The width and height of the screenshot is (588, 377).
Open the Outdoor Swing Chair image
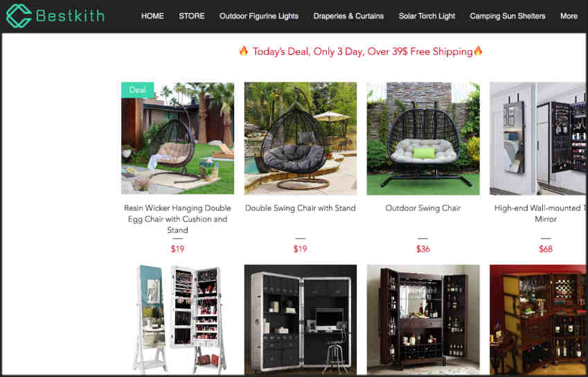click(423, 139)
